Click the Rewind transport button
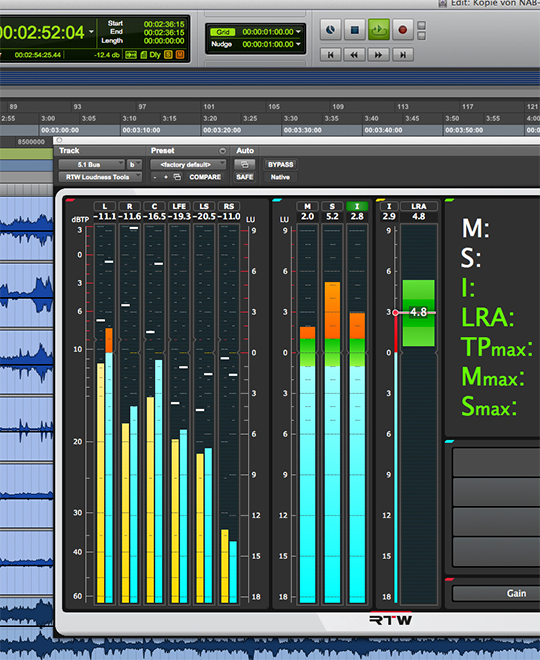540x660 pixels. (354, 55)
